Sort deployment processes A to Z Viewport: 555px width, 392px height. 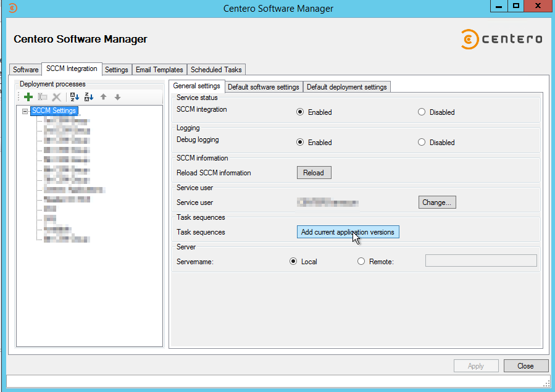75,97
